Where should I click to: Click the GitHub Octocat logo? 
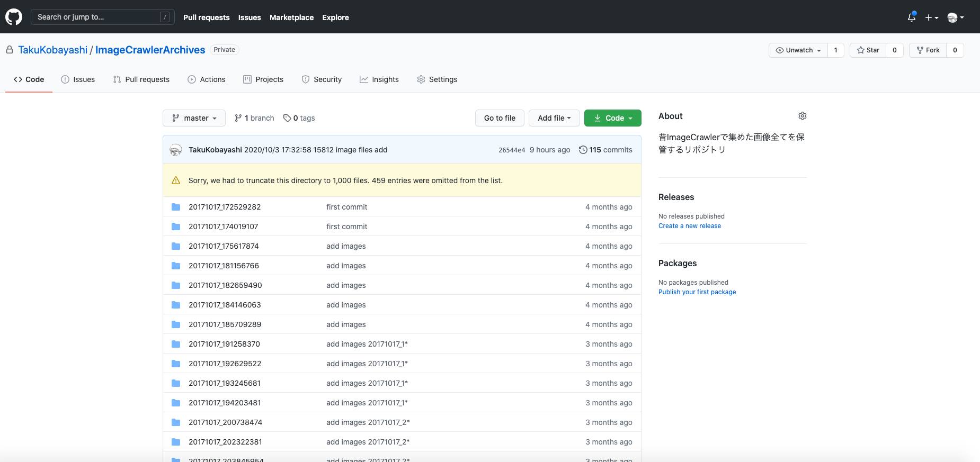14,17
